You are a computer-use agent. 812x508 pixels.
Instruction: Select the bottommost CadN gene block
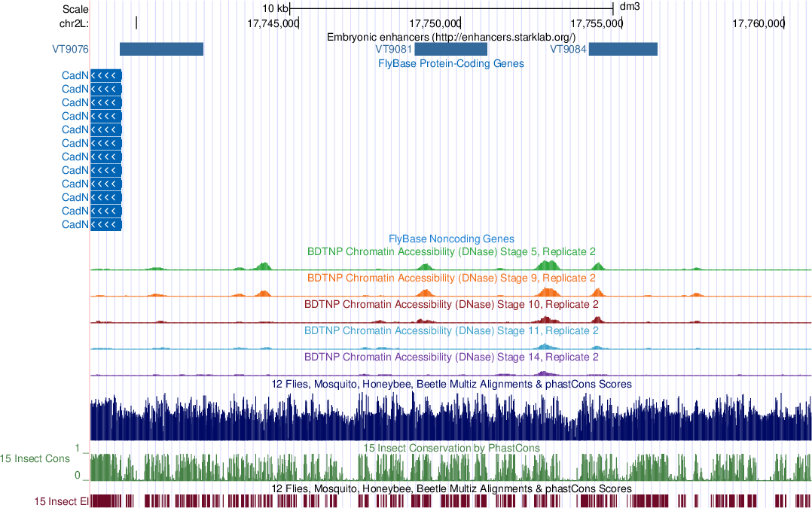pos(105,224)
